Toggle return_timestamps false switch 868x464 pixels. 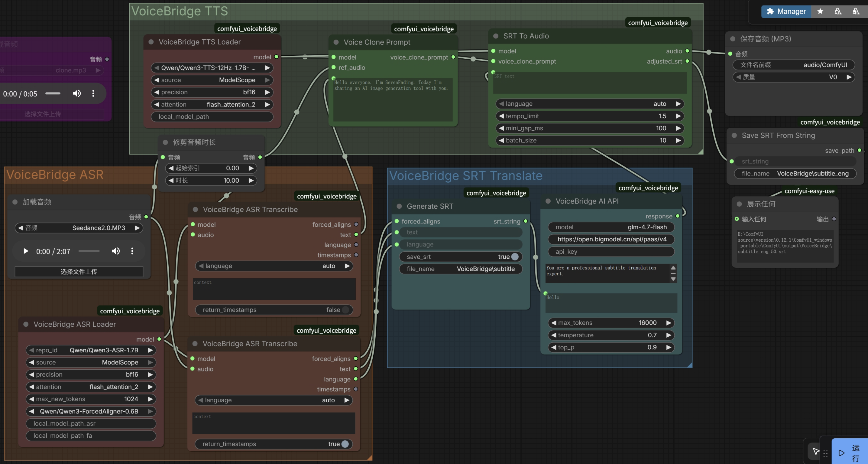tap(345, 310)
